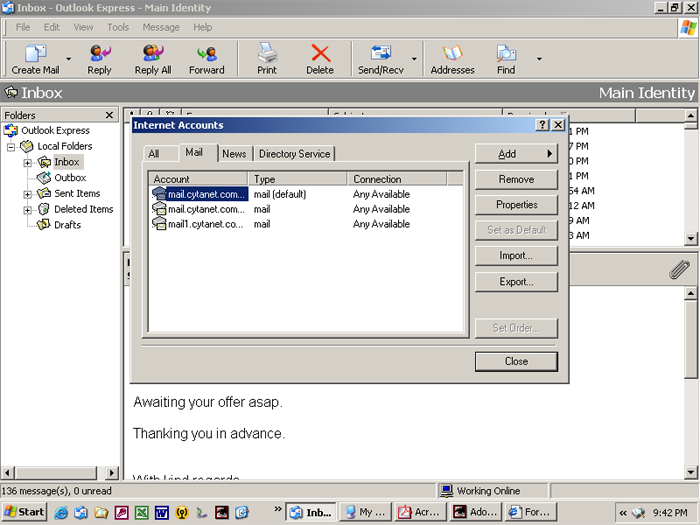Image resolution: width=700 pixels, height=525 pixels.
Task: Click the Type column header
Action: point(298,179)
